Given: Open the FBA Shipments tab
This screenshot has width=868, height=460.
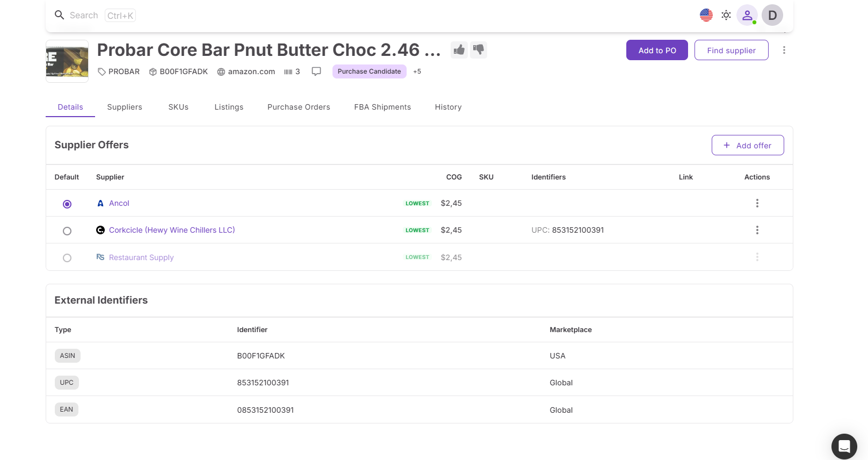Looking at the screenshot, I should click(x=382, y=107).
